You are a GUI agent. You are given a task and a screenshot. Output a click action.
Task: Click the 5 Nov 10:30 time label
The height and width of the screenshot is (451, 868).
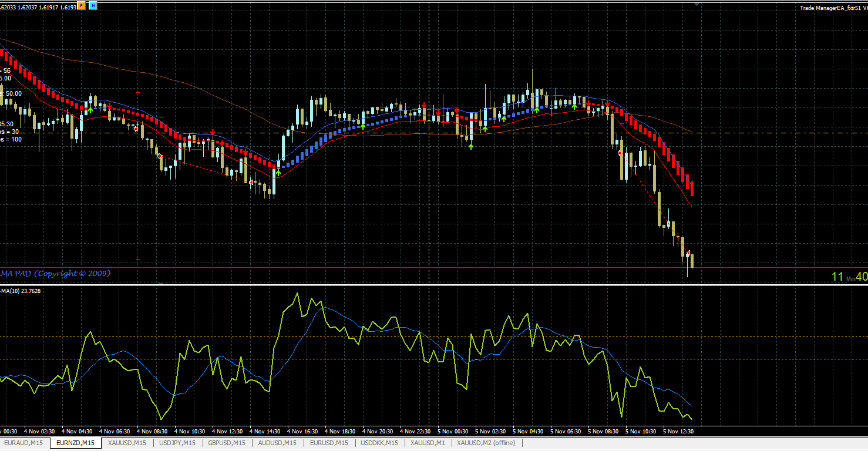(641, 432)
